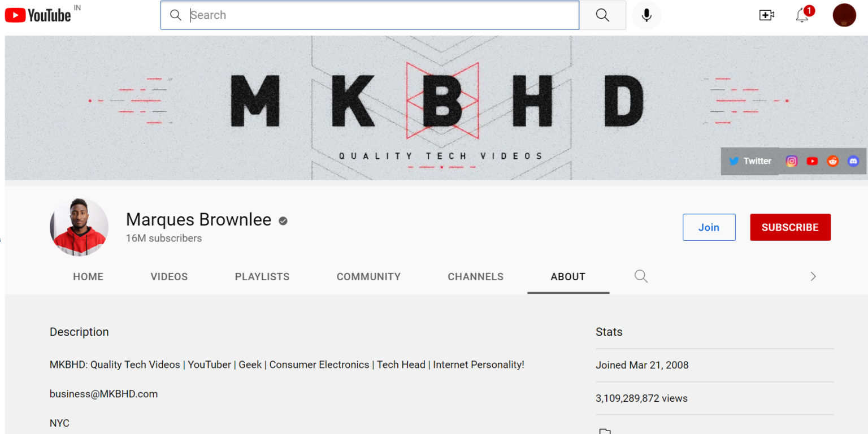Focus the Search input field
Image resolution: width=868 pixels, height=434 pixels.
pyautogui.click(x=379, y=15)
